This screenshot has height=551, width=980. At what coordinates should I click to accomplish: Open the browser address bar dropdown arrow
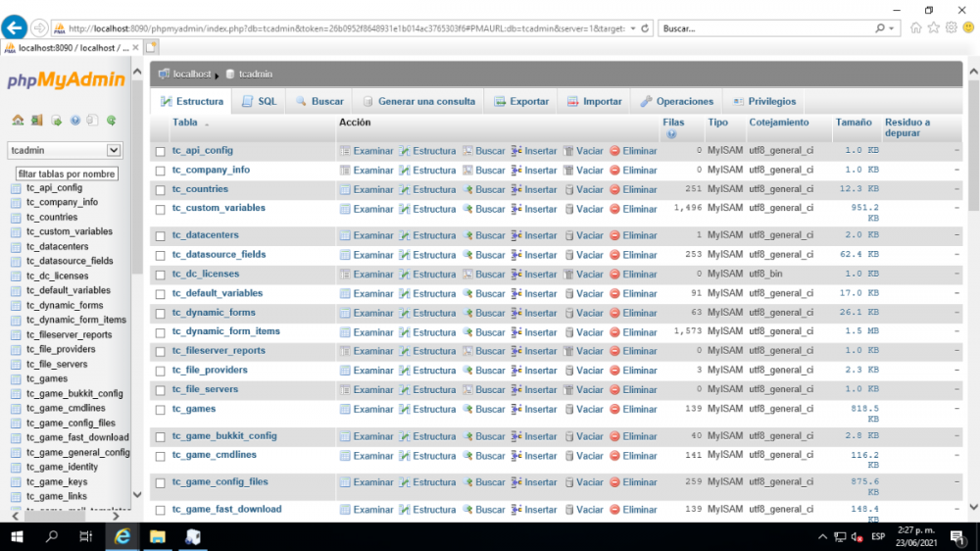(x=633, y=28)
